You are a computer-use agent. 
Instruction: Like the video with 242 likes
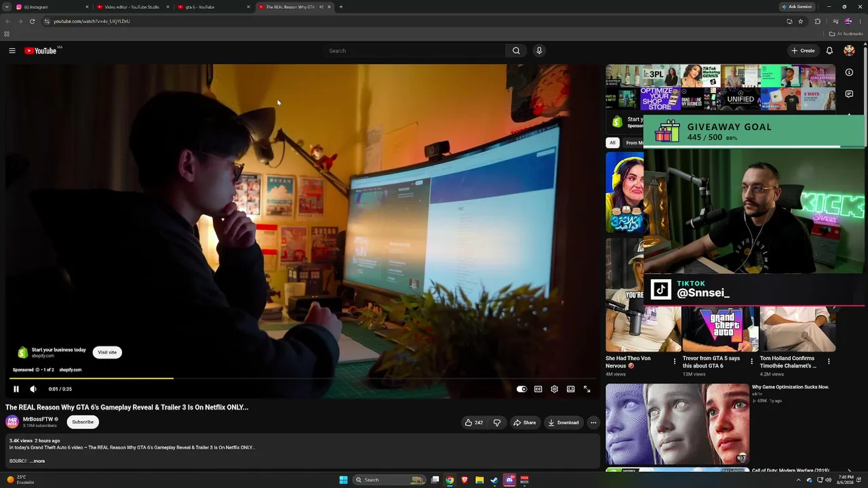tap(473, 422)
